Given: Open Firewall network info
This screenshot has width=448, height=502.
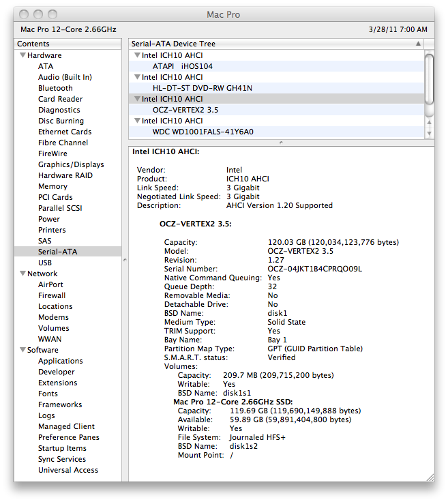Looking at the screenshot, I should 52,295.
